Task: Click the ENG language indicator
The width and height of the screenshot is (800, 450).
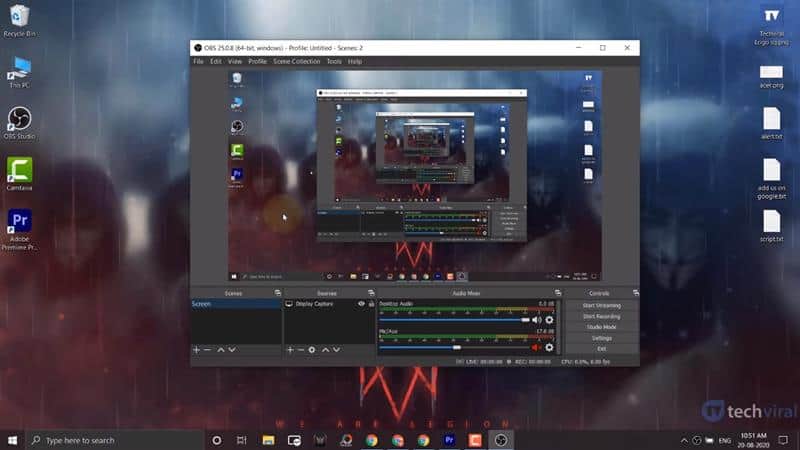Action: (724, 440)
